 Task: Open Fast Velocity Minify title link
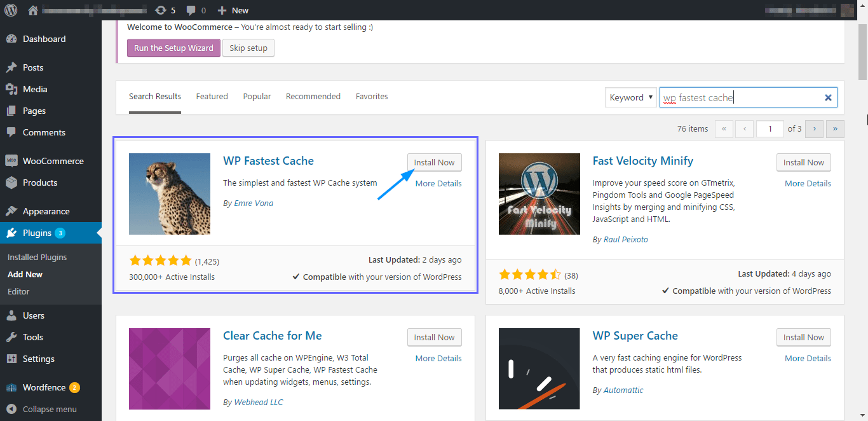(x=643, y=161)
